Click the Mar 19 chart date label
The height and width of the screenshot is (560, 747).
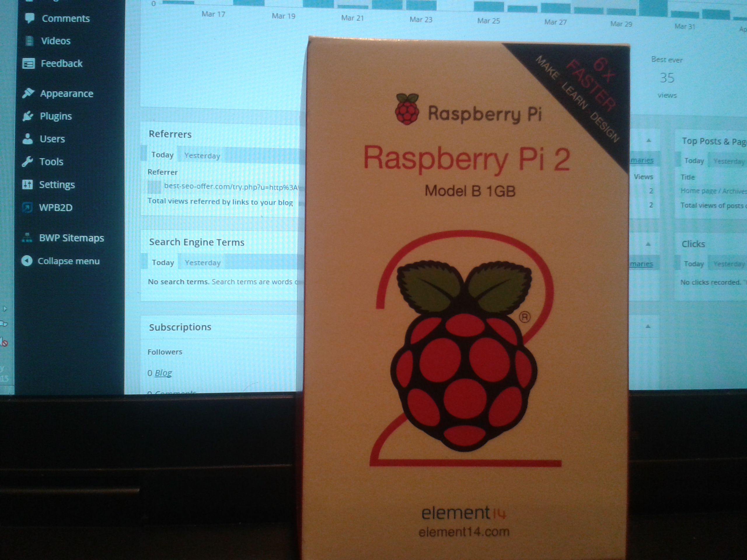(x=283, y=16)
